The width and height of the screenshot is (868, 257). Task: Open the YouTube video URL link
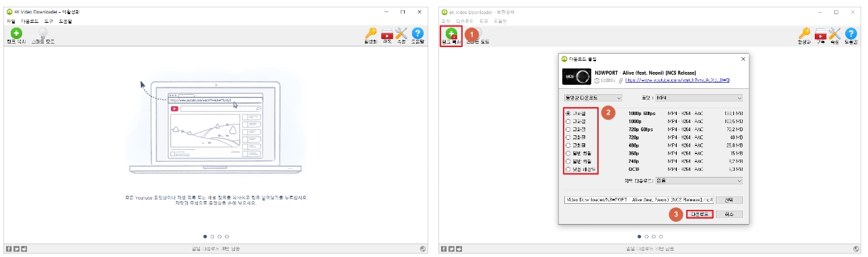(x=677, y=80)
